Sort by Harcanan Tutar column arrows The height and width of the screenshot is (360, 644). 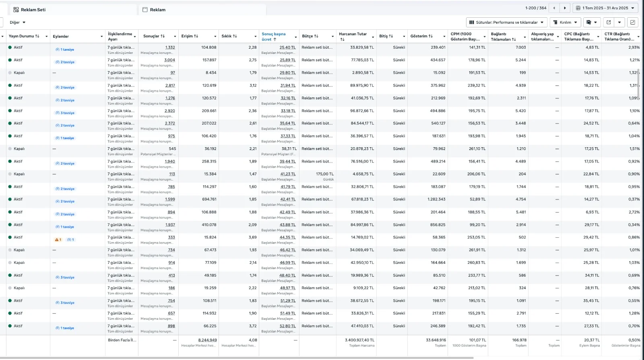coord(342,39)
